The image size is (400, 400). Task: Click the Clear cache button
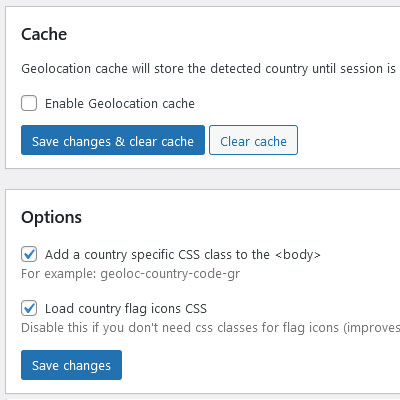(253, 140)
